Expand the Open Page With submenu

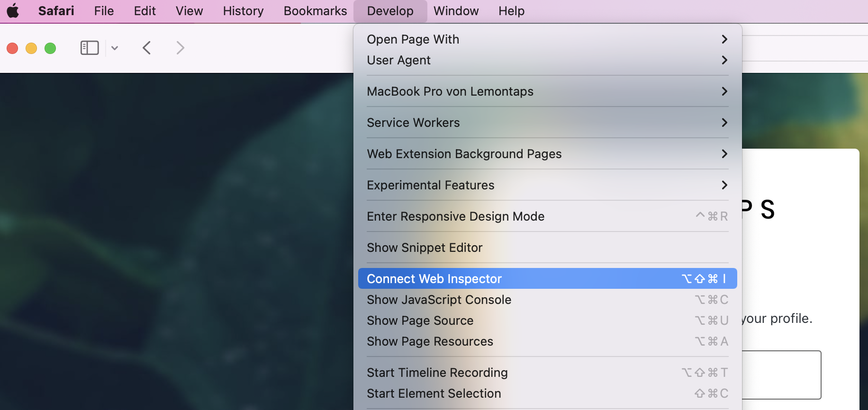pyautogui.click(x=548, y=39)
